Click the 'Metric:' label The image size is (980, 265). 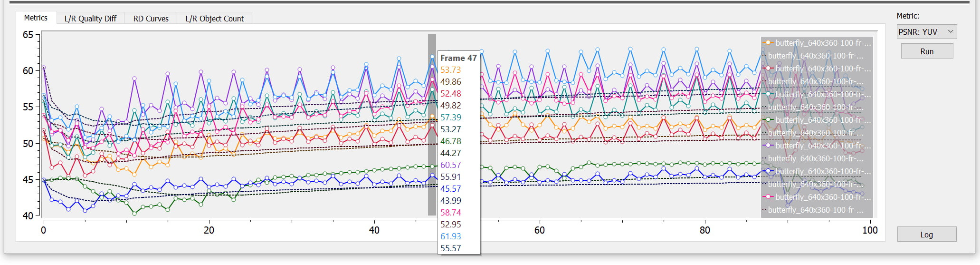(908, 16)
